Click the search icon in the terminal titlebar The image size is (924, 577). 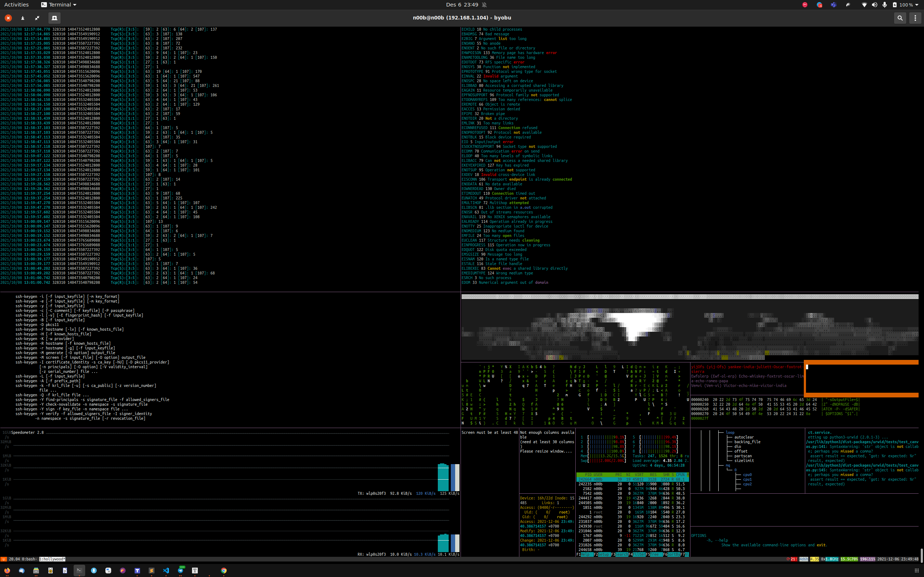click(x=900, y=18)
